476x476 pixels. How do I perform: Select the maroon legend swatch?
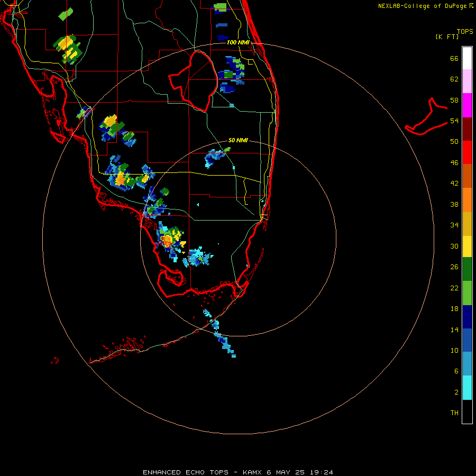pos(467,129)
